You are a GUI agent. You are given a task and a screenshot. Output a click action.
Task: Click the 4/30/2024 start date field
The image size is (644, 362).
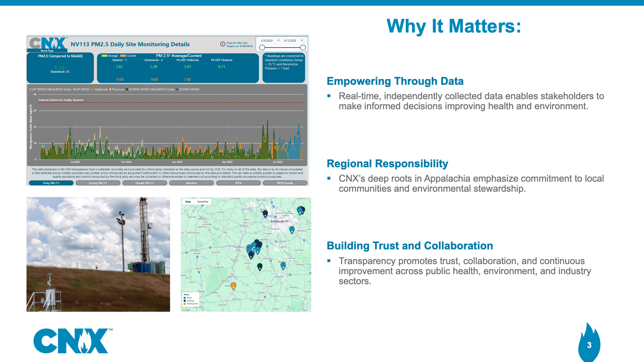click(x=267, y=41)
